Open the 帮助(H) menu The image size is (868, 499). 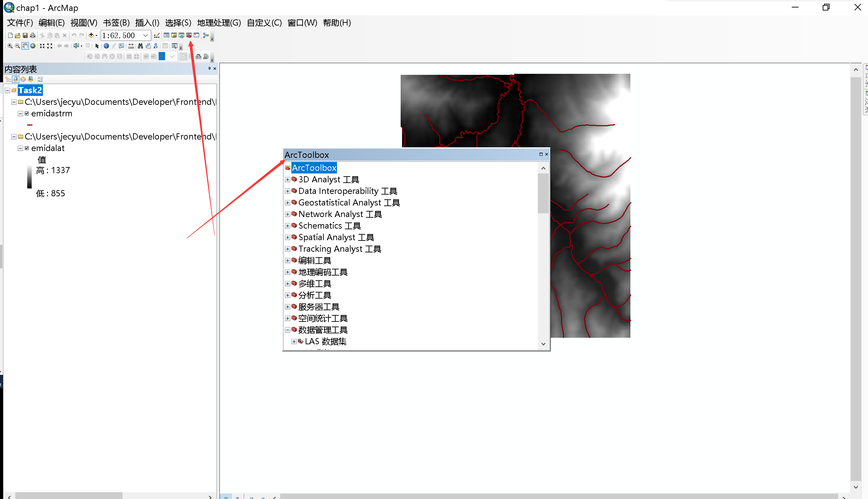pos(337,23)
